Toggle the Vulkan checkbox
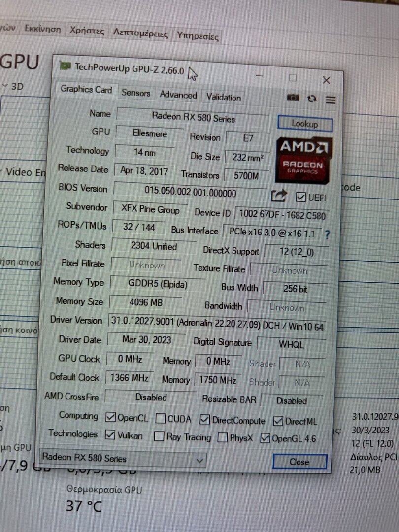 tap(110, 434)
